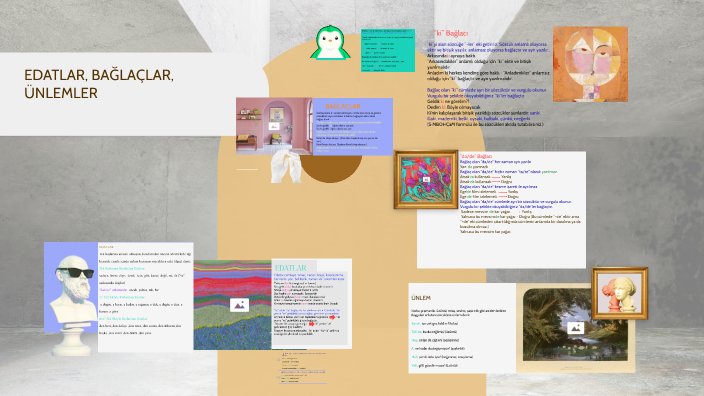Select the white sculpted hands graphic

pos(286,167)
